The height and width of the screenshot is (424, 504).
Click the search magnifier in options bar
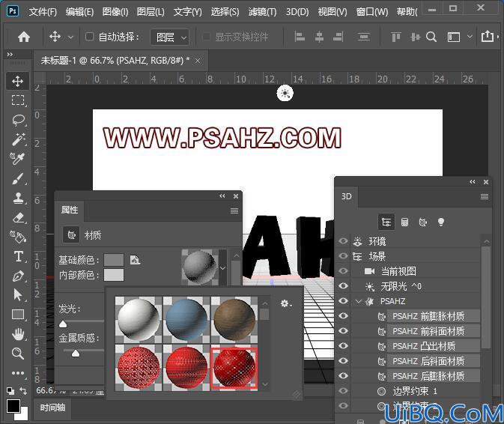(x=431, y=37)
